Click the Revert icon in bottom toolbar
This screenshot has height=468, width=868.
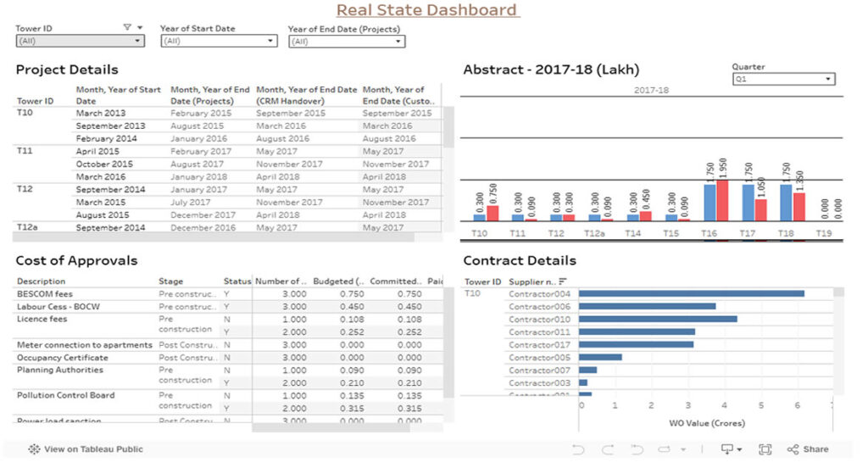[637, 449]
